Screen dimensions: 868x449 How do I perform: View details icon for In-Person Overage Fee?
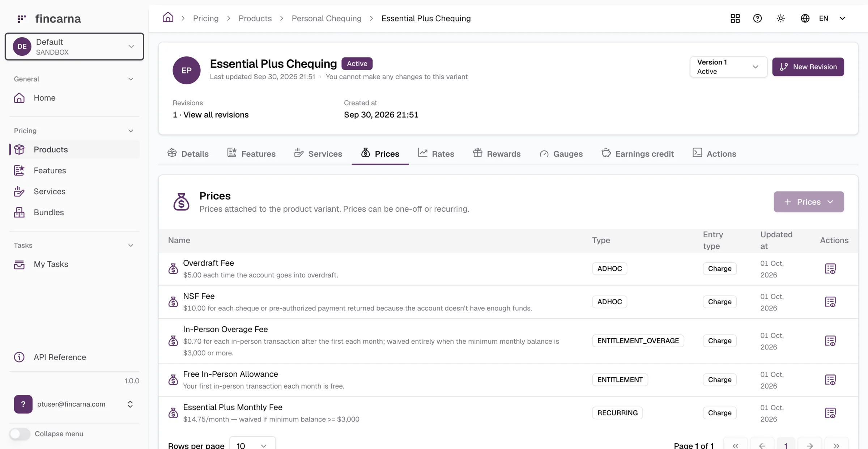pos(830,341)
